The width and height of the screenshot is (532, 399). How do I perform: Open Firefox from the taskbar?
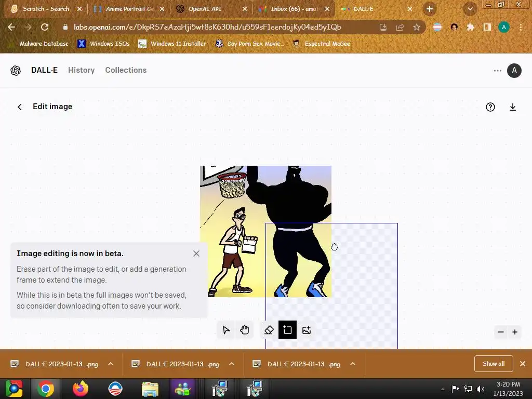(81, 389)
